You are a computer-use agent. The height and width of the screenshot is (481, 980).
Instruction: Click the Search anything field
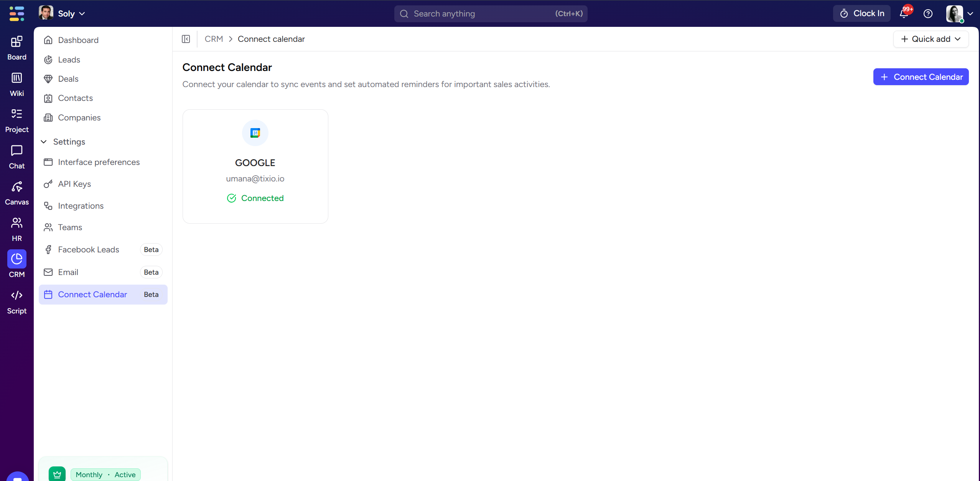491,14
